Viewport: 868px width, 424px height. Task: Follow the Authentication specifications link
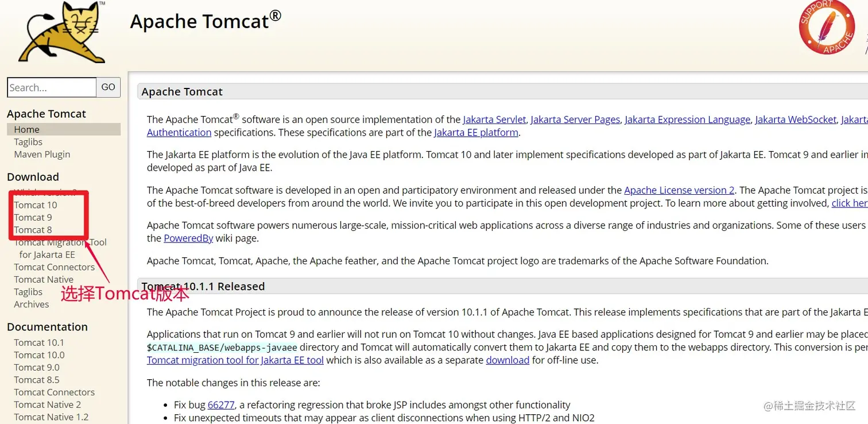(x=179, y=133)
